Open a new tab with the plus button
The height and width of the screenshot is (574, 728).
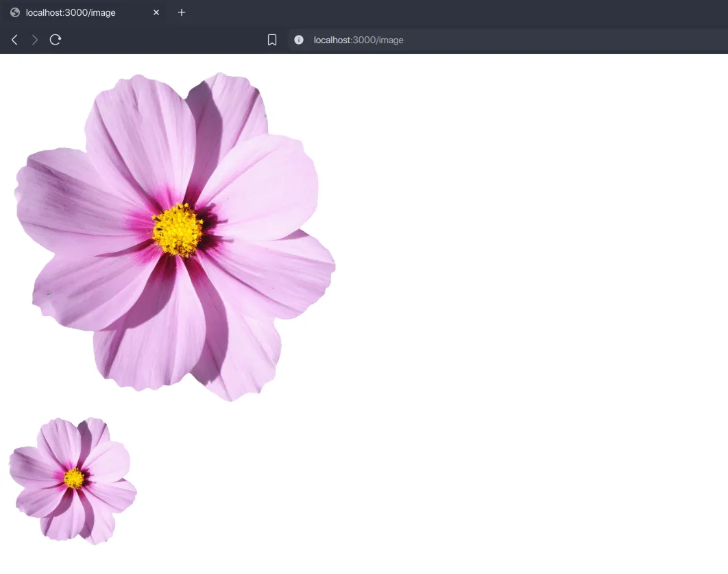182,12
